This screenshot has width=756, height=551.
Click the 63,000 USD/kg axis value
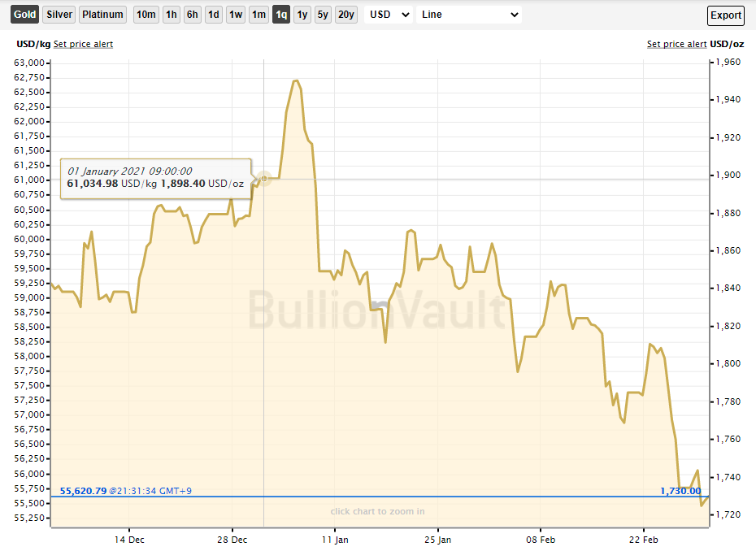coord(29,63)
